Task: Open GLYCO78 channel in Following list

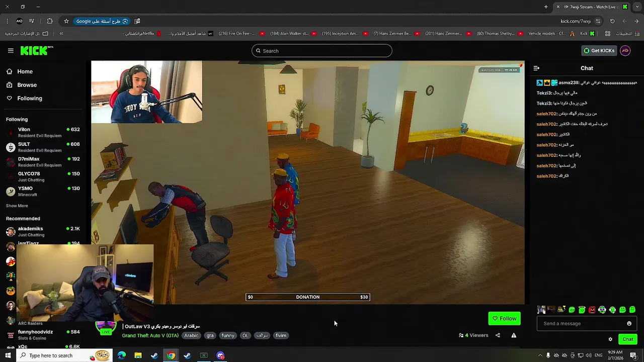Action: click(x=43, y=176)
